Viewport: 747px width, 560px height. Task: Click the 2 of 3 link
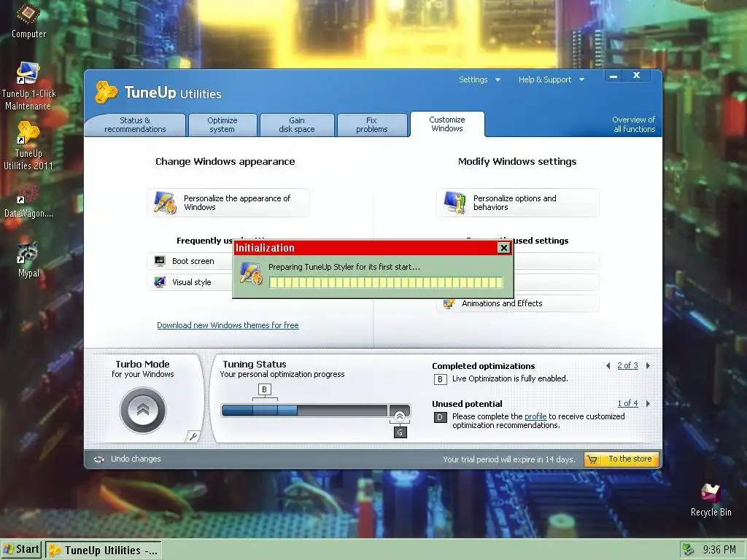[x=627, y=365]
